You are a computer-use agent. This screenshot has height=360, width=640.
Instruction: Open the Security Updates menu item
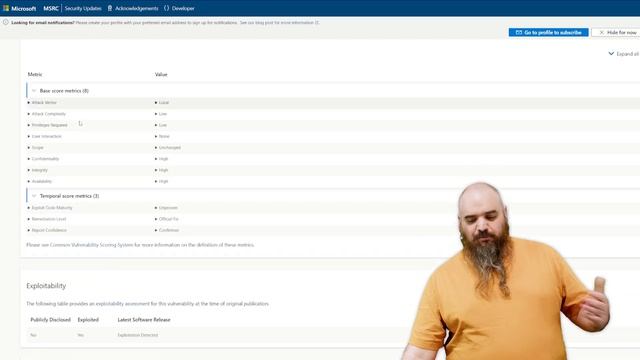[83, 8]
